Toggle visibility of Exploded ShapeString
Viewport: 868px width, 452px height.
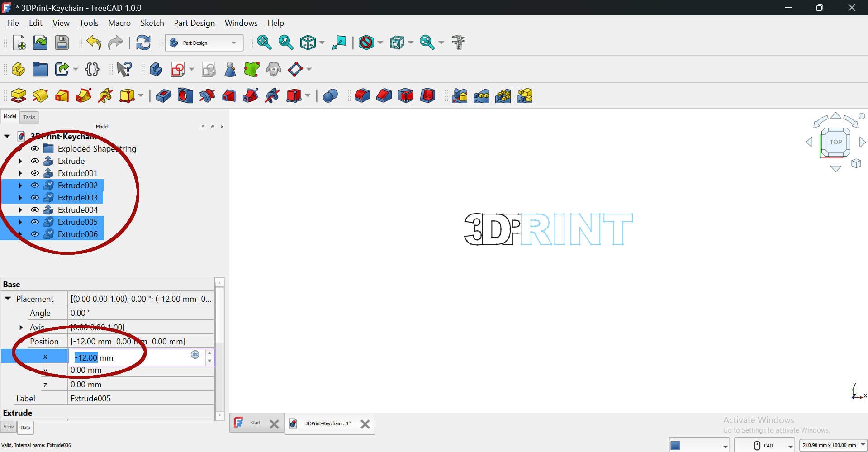35,148
